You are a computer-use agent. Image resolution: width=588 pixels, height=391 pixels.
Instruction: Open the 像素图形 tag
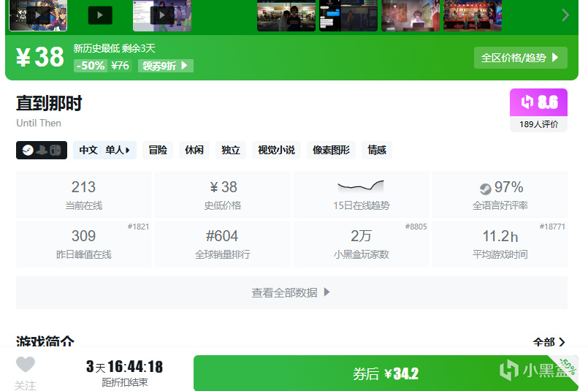click(x=331, y=150)
